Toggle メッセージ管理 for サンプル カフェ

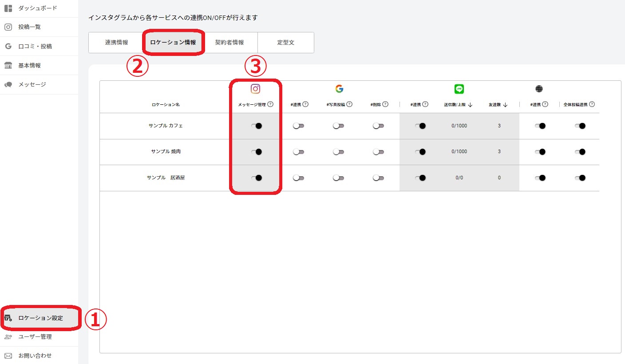(256, 126)
